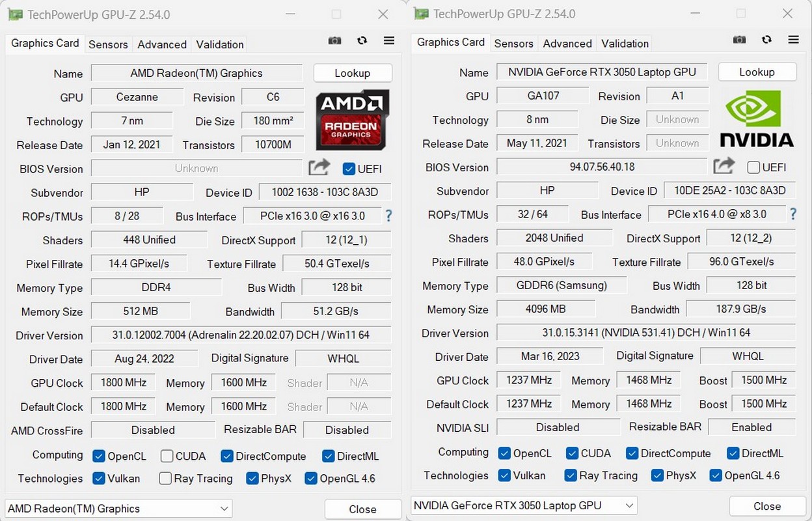The width and height of the screenshot is (812, 521).
Task: Click the BIOS export share icon in NVIDIA window
Action: [724, 165]
